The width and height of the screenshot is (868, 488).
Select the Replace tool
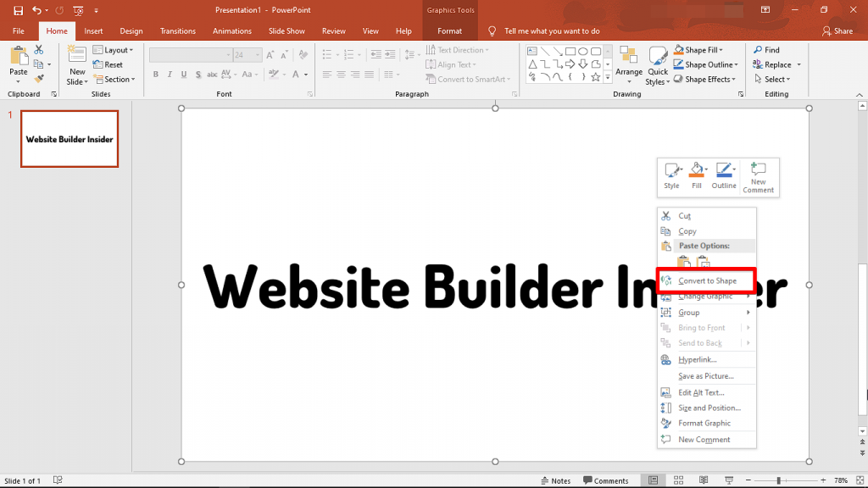(x=774, y=64)
